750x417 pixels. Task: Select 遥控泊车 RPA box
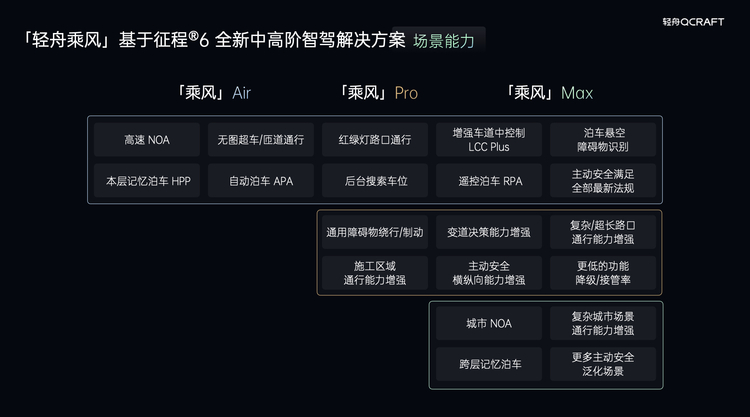489,181
